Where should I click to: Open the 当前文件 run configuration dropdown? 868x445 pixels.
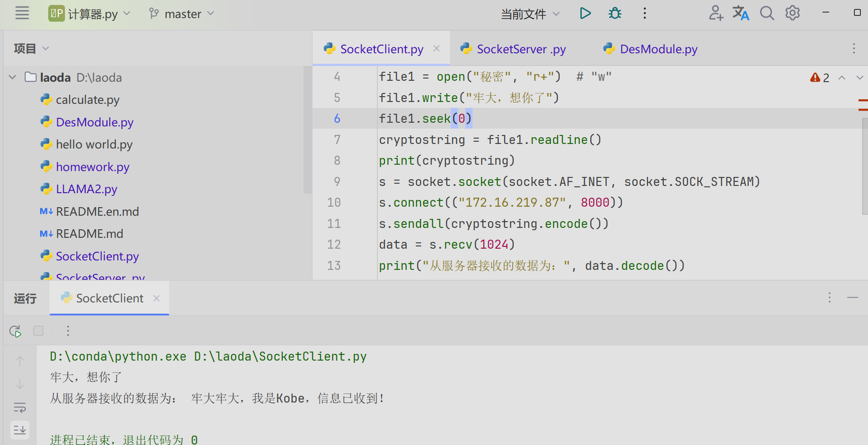[530, 14]
